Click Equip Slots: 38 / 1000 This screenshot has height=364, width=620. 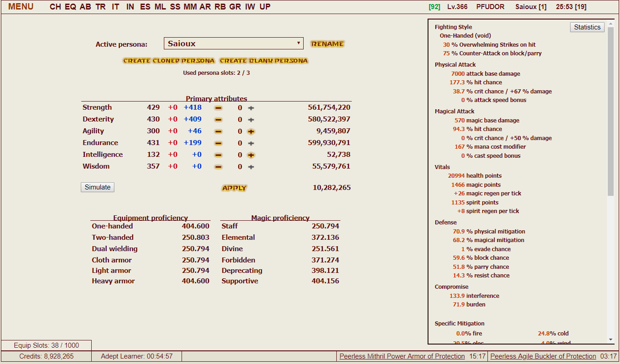46,345
